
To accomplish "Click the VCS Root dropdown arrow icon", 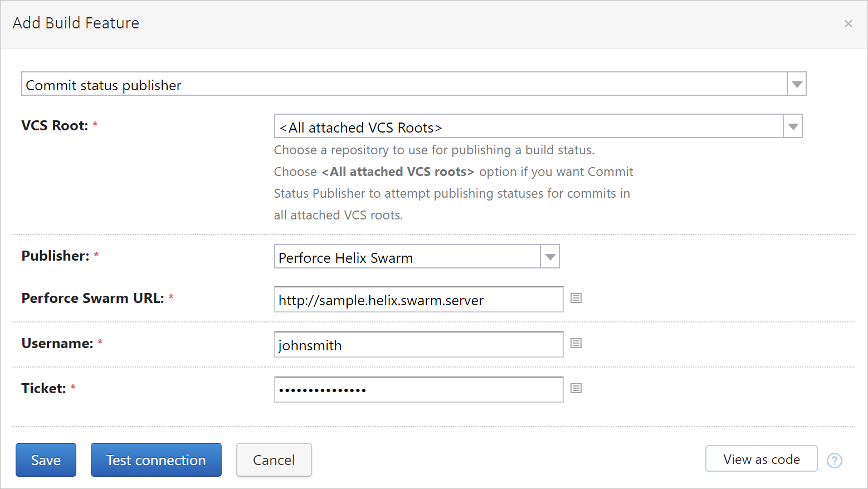I will (x=792, y=126).
